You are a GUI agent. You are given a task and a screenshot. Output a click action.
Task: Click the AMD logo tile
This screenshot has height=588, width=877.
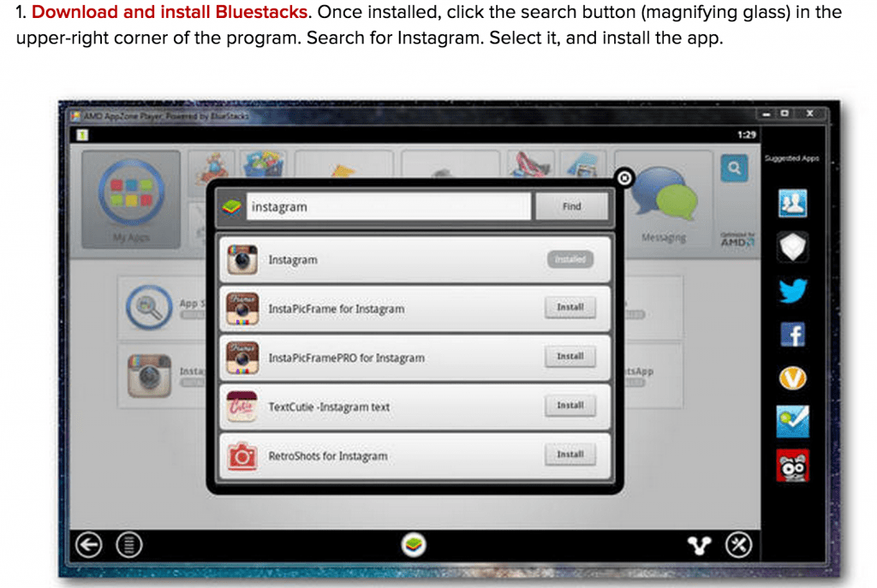737,240
